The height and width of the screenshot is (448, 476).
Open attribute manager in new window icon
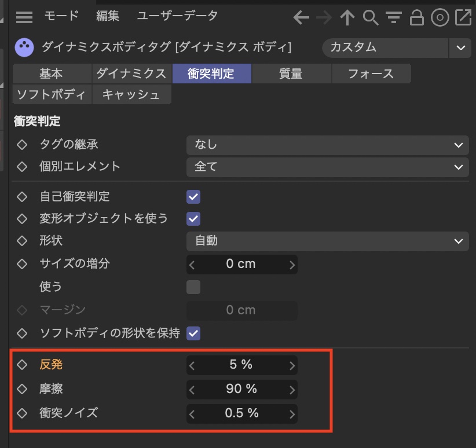point(463,18)
